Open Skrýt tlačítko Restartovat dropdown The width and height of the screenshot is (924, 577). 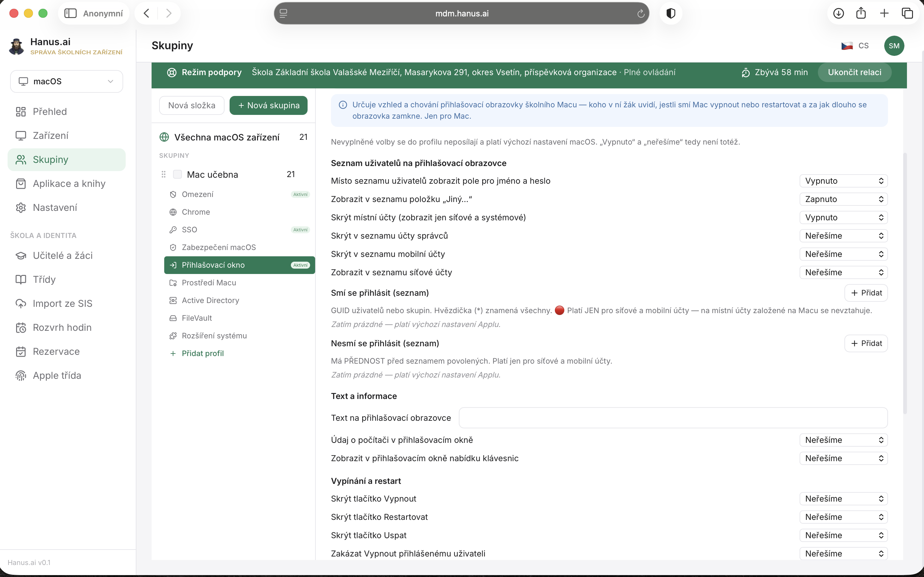[843, 517]
